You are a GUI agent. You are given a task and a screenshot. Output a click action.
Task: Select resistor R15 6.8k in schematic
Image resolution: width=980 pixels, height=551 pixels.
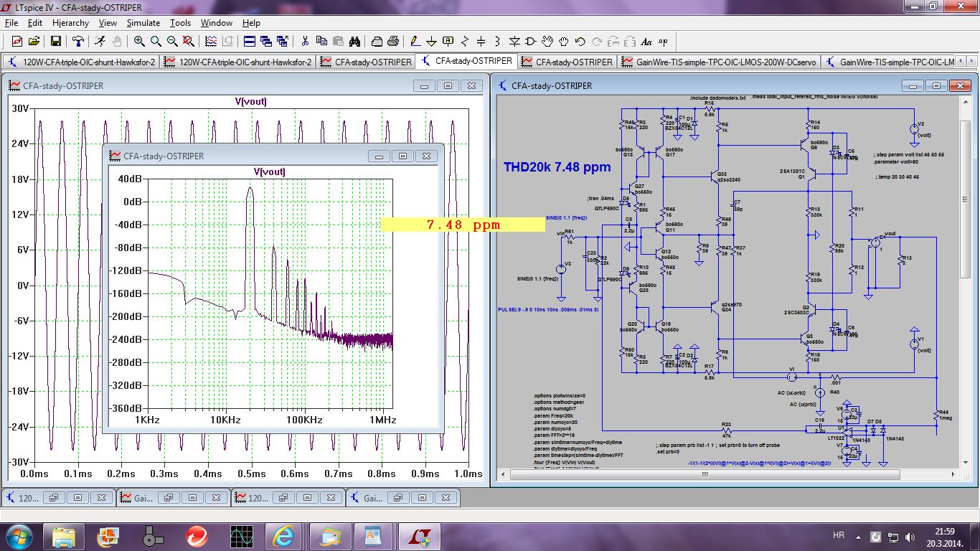click(709, 108)
